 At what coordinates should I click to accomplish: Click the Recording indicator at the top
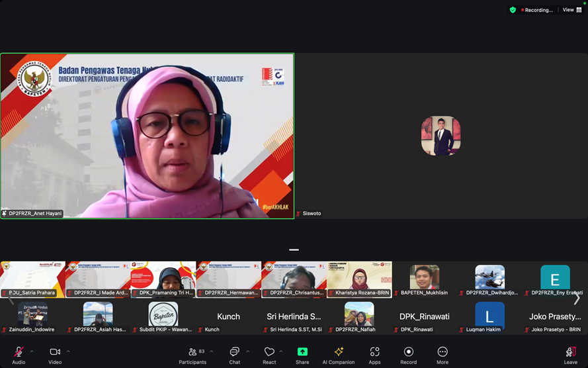pos(538,10)
